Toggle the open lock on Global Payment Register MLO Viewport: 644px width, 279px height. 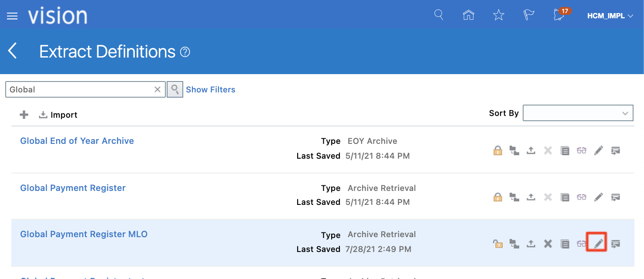pos(497,244)
